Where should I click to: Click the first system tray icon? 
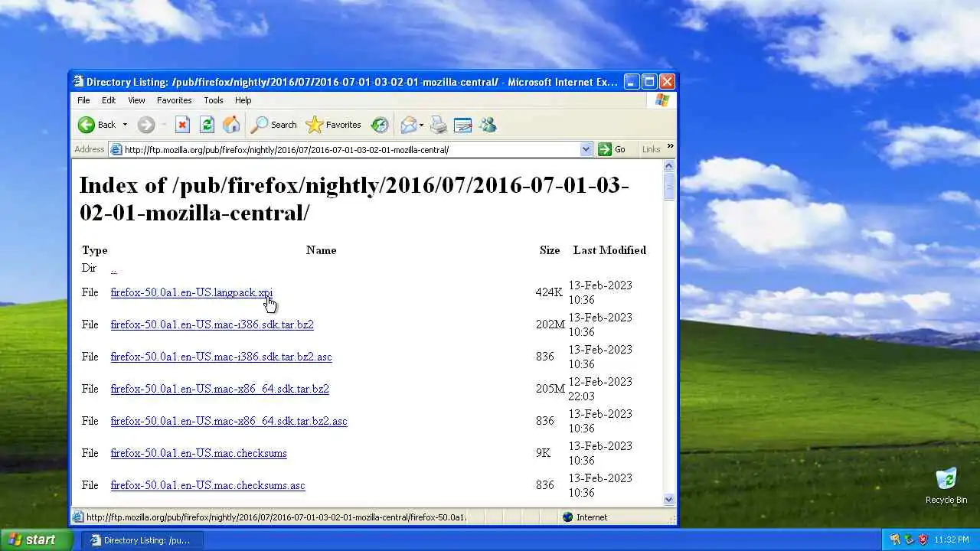895,540
